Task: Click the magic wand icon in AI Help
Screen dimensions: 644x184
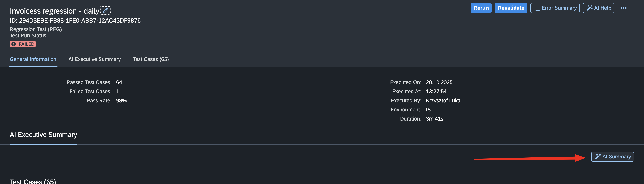Action: (x=589, y=8)
